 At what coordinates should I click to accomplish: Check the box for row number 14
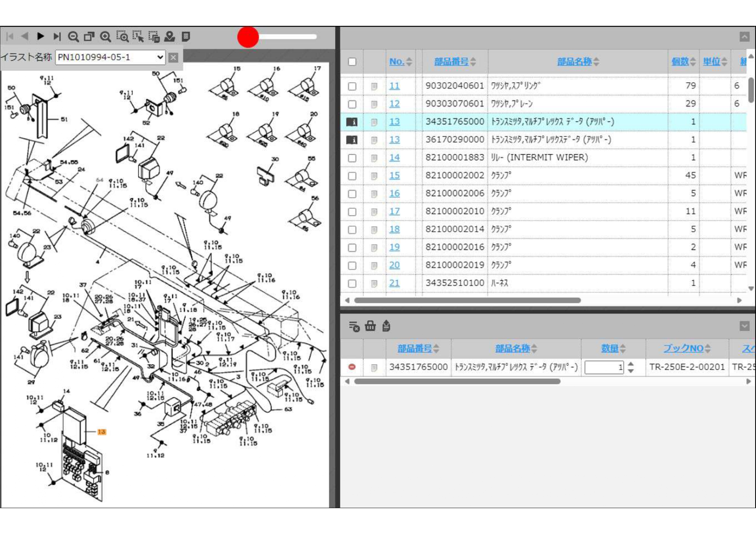coord(352,158)
